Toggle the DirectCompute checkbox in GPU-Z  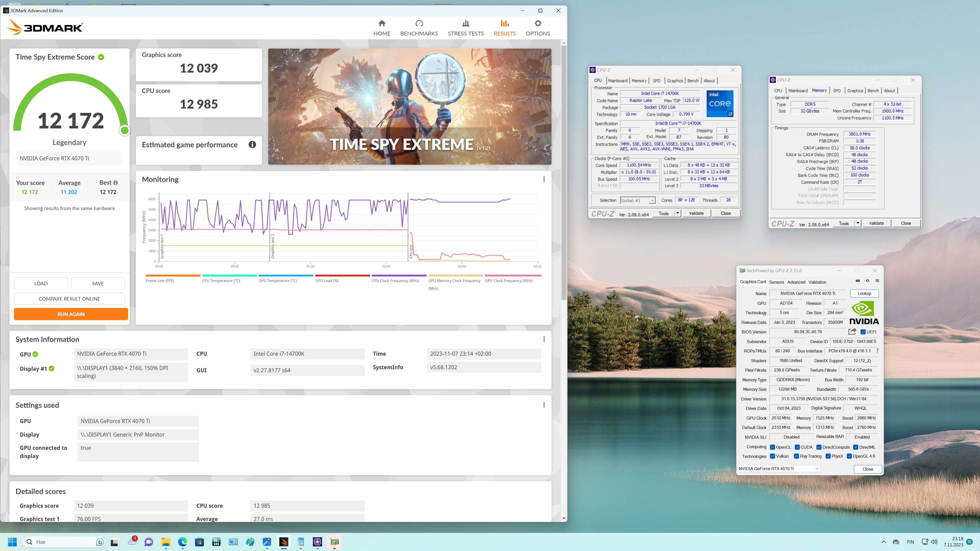pos(819,447)
